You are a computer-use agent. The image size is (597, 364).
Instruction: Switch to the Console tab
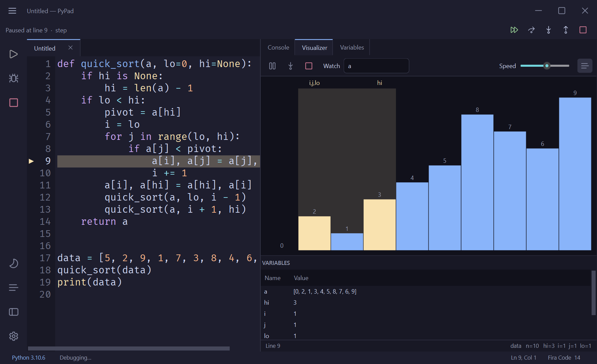(278, 48)
